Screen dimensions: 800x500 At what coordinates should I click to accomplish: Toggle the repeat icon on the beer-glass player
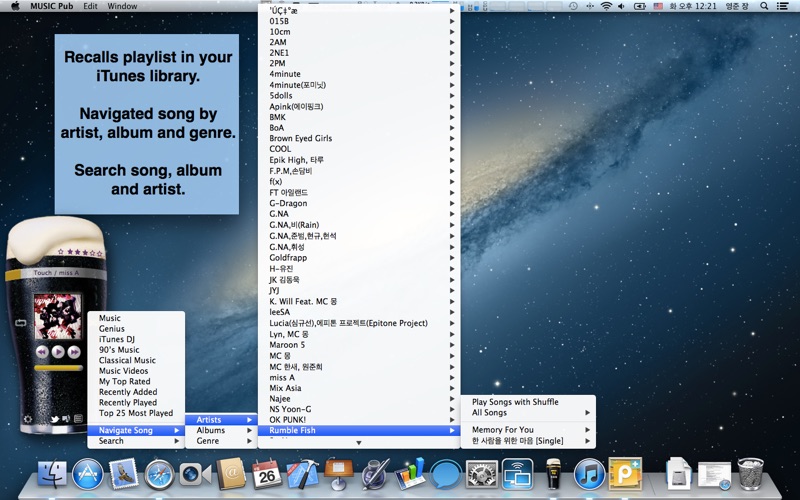click(x=21, y=323)
